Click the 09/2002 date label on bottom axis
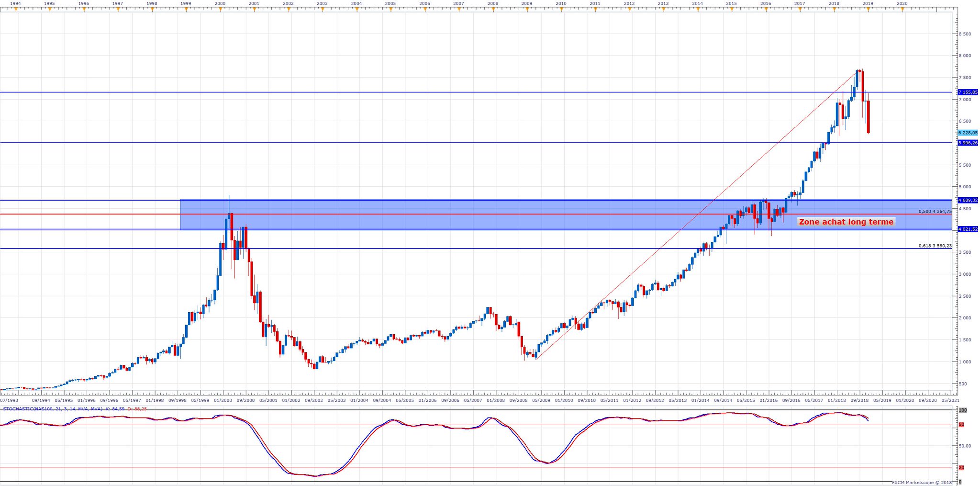The height and width of the screenshot is (486, 980). (314, 400)
